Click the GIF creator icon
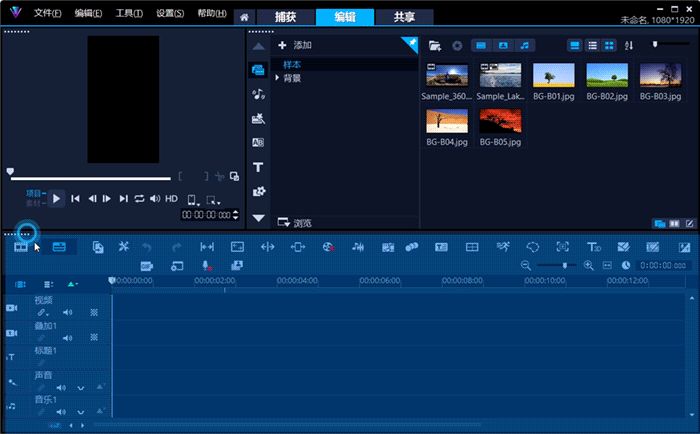This screenshot has width=700, height=434. 147,266
